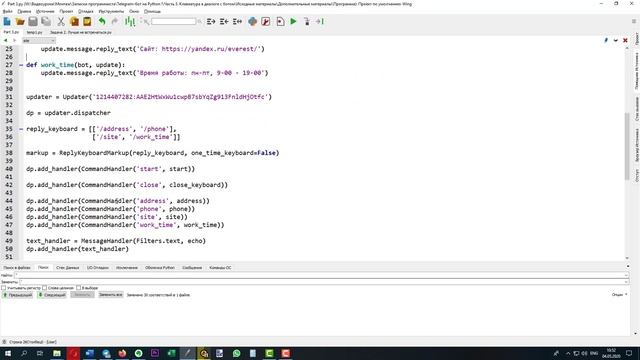Open the Оболочка Python tab
The width and height of the screenshot is (640, 360).
[x=160, y=268]
